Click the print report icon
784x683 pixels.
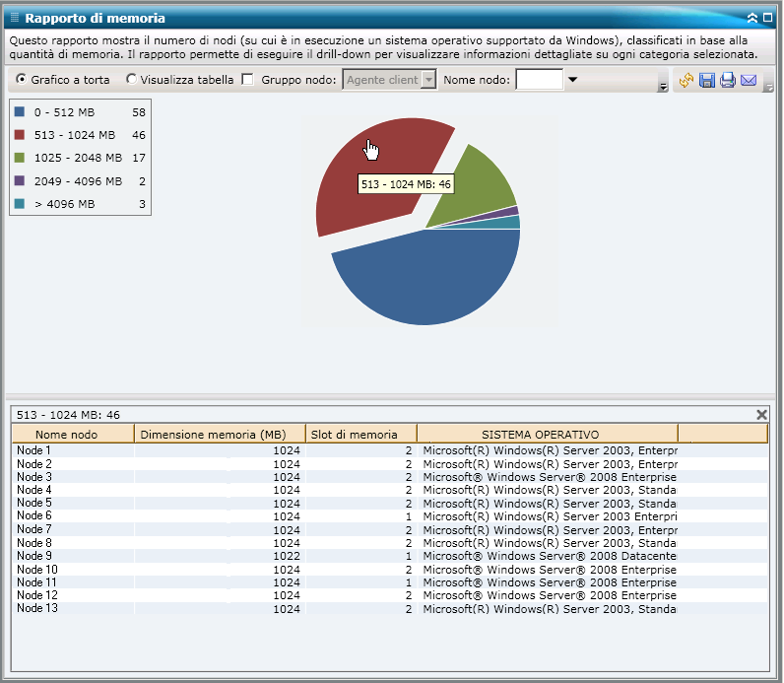point(728,80)
